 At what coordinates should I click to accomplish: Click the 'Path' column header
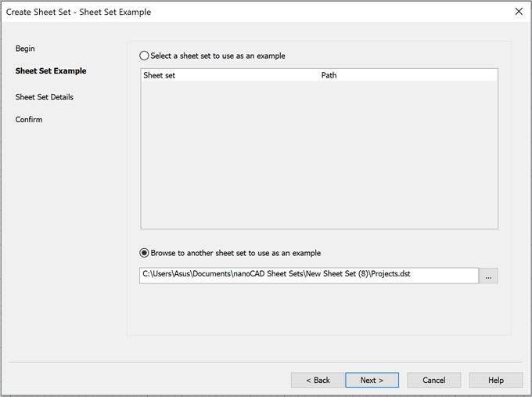[x=408, y=75]
